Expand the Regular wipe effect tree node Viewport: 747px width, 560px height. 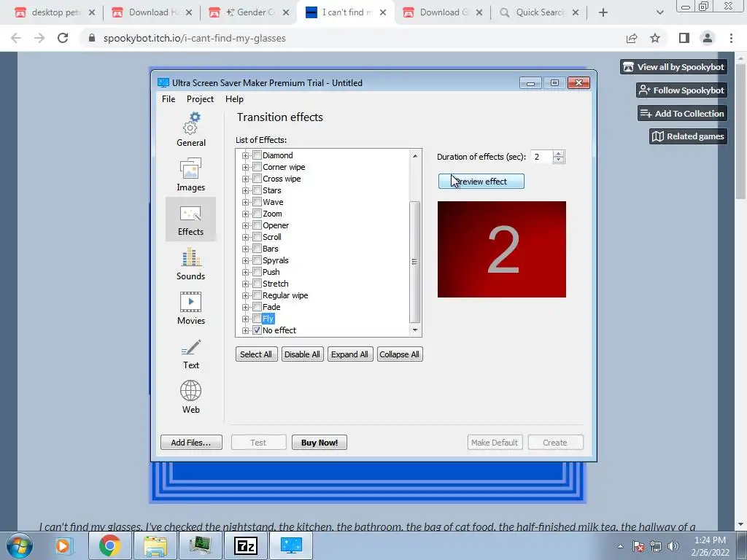(x=245, y=295)
